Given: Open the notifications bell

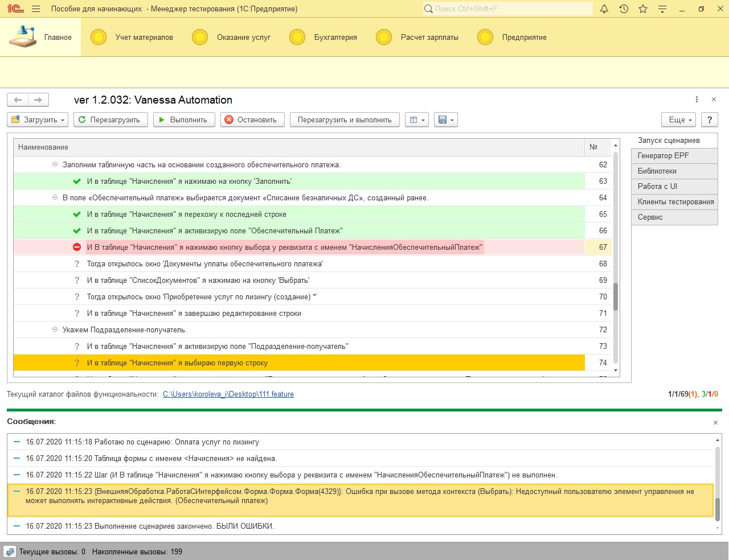Looking at the screenshot, I should click(604, 9).
